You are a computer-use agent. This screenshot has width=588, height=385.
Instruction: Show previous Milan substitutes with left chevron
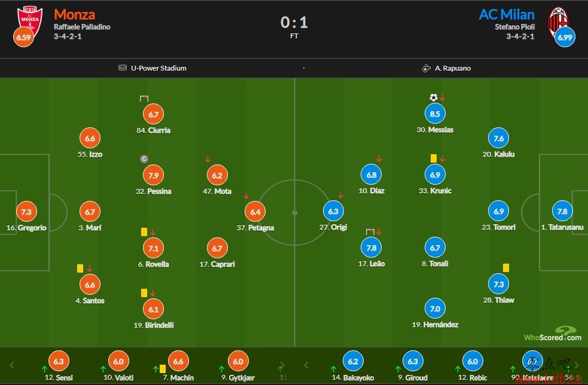point(306,365)
